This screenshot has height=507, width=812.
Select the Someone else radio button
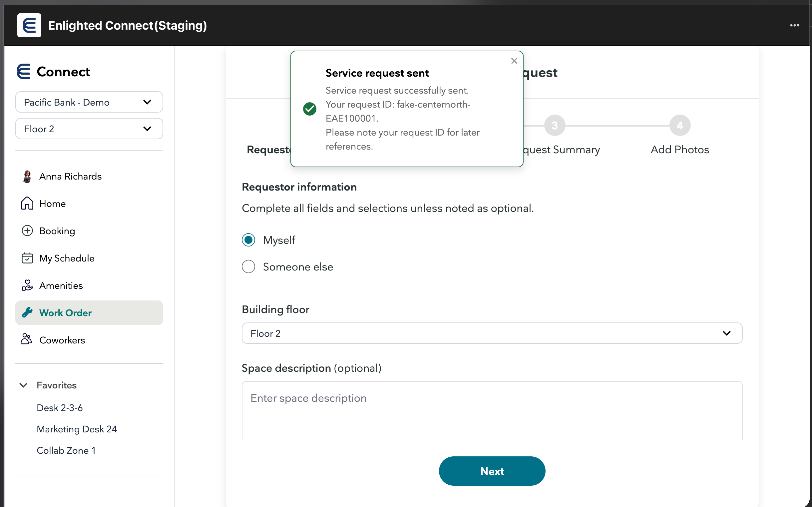pyautogui.click(x=248, y=266)
